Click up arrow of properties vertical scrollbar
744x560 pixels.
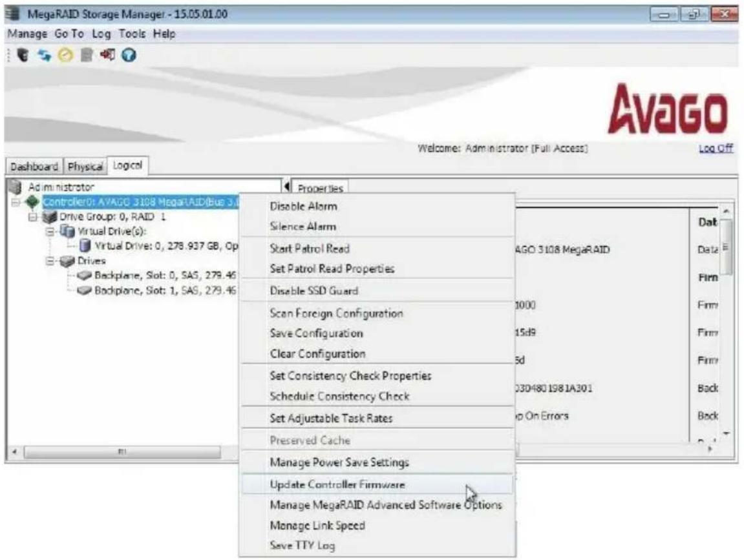click(x=725, y=211)
